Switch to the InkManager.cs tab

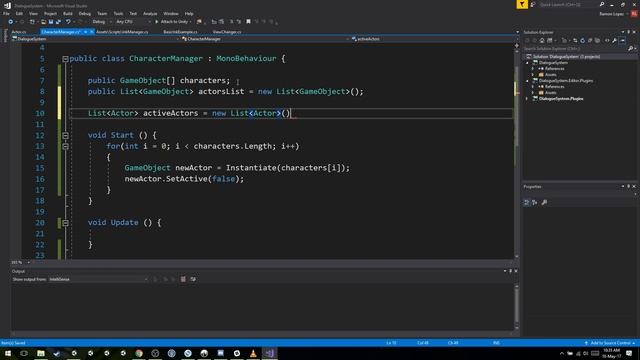(122, 32)
